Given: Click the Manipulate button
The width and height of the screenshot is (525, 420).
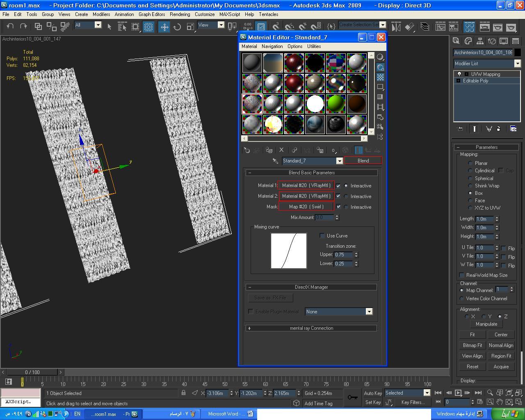Looking at the screenshot, I should coord(486,324).
